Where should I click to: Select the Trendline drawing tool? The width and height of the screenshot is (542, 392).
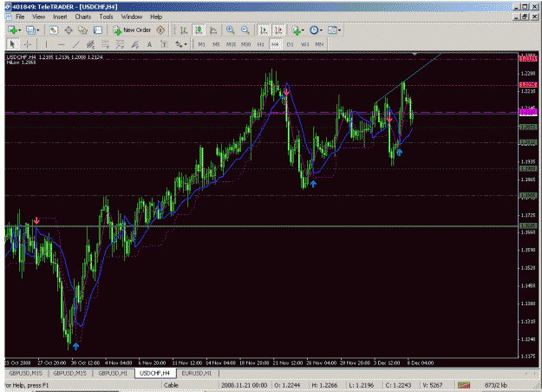(x=76, y=44)
